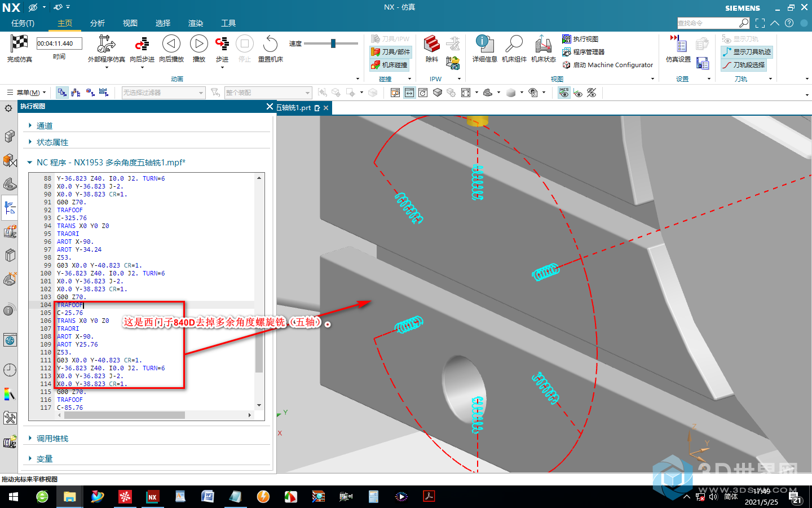
Task: Click the 完成仿真 checkered flag icon
Action: pyautogui.click(x=20, y=43)
